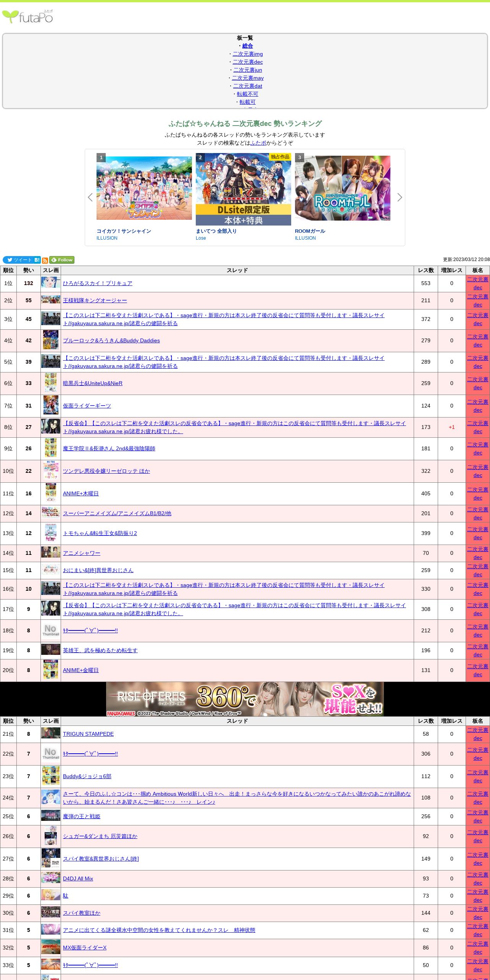Click the 勢い header in the top table
The image size is (490, 980).
point(29,270)
